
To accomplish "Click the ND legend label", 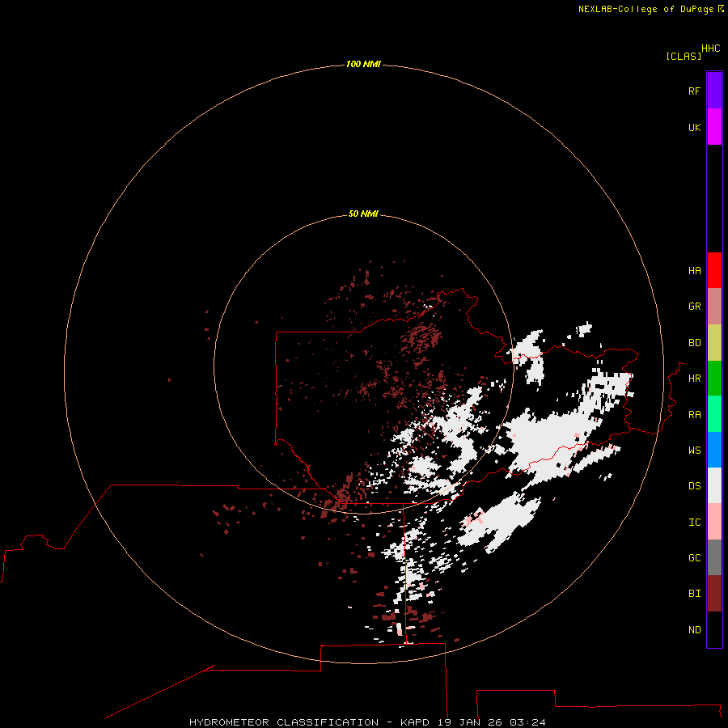I will [x=695, y=630].
